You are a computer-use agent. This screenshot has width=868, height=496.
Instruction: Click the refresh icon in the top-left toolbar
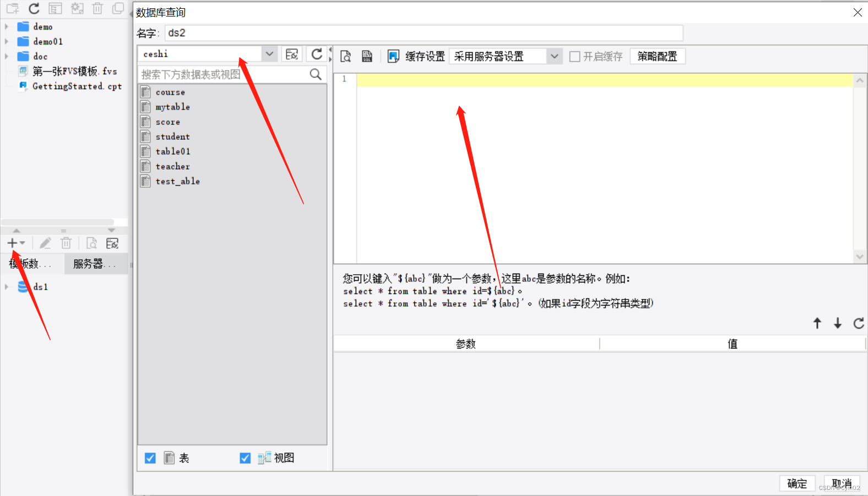point(34,8)
